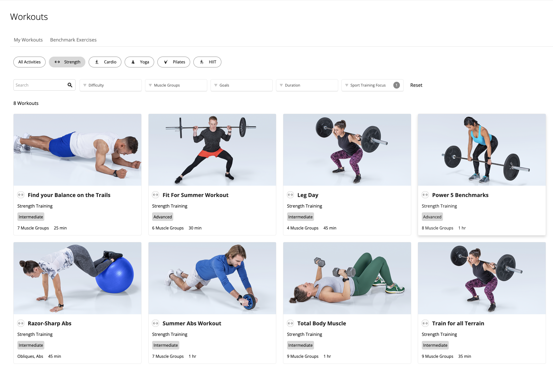Toggle the Strength activity filter

67,62
